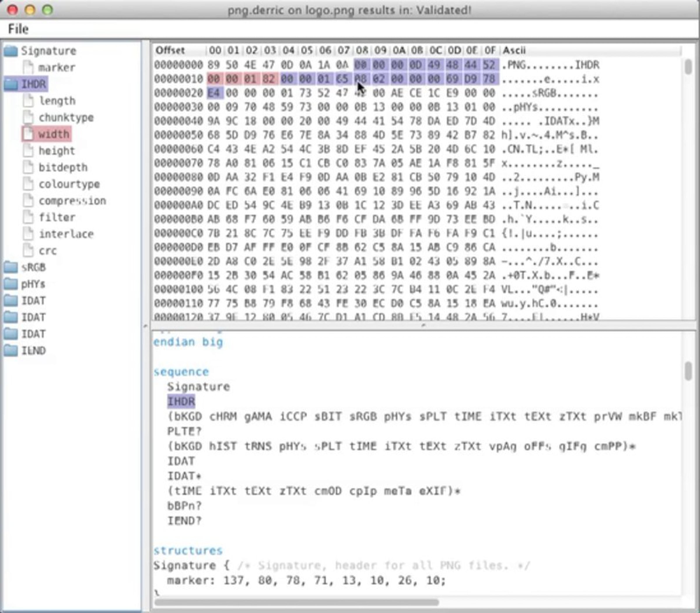The image size is (700, 613).
Task: Click 'bBPn?' line in sequence
Action: click(184, 506)
